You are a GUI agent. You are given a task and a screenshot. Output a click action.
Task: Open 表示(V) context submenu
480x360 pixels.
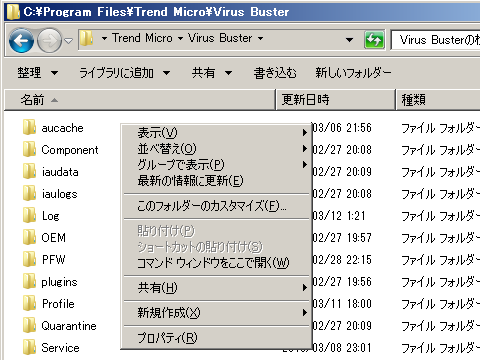tap(217, 133)
